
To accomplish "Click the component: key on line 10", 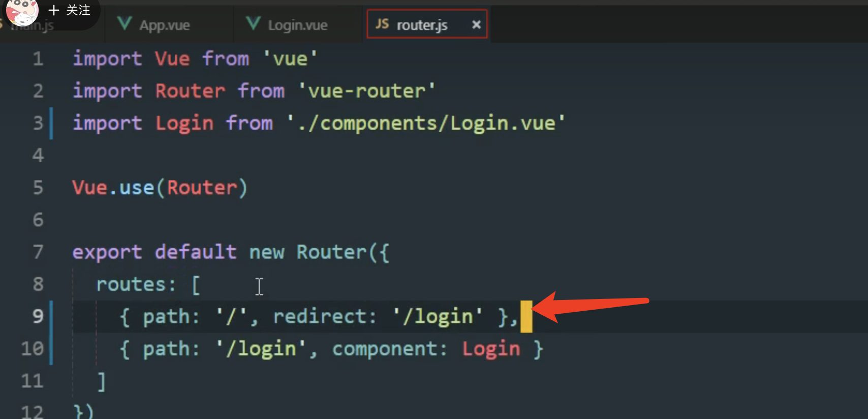I will 390,349.
